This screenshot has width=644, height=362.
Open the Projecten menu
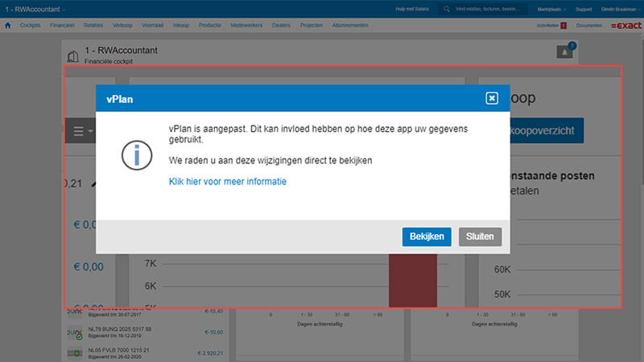tap(312, 26)
